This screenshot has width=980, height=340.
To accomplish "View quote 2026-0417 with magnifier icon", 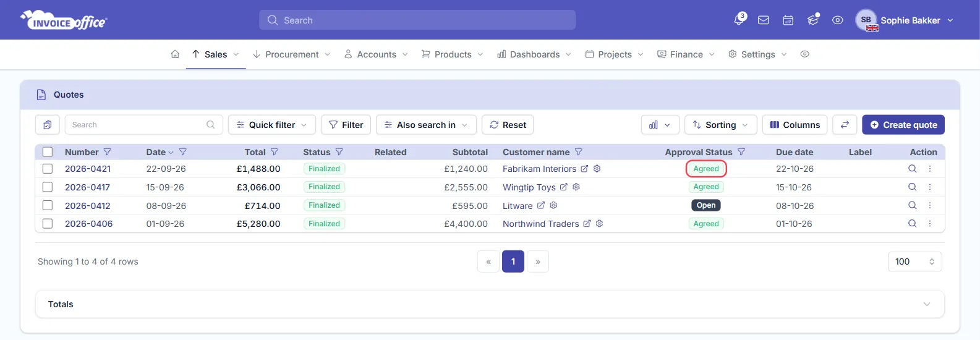I will pos(912,187).
